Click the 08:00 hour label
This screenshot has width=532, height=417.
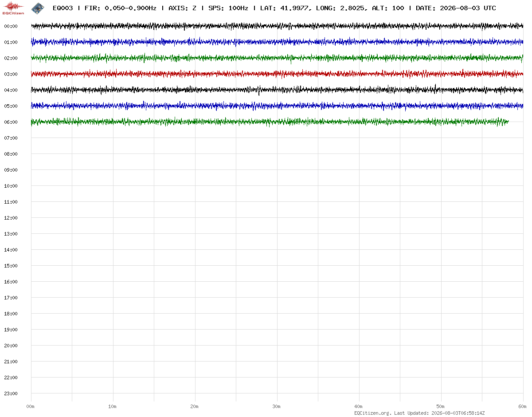[x=11, y=154]
